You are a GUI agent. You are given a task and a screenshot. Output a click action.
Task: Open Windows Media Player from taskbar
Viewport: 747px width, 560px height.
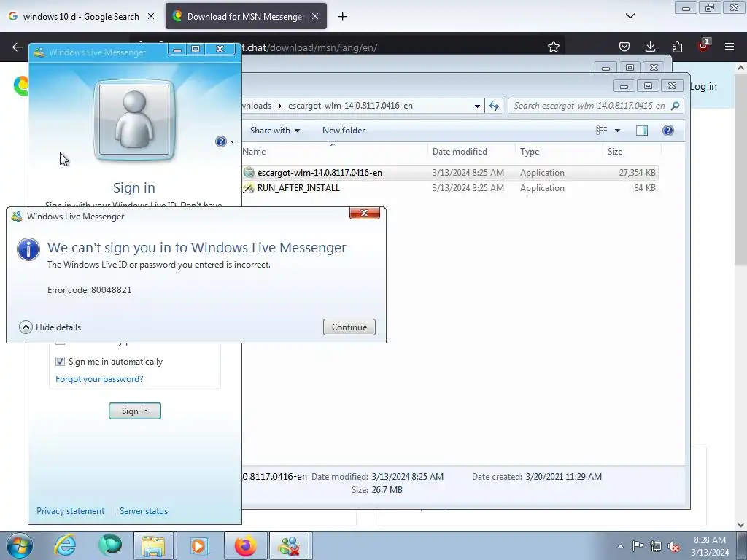(x=199, y=545)
